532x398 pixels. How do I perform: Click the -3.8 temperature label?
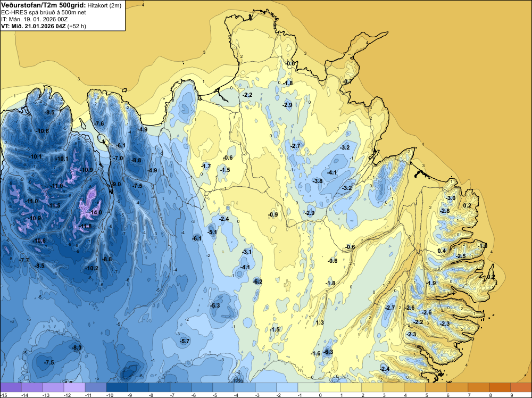tap(318, 181)
